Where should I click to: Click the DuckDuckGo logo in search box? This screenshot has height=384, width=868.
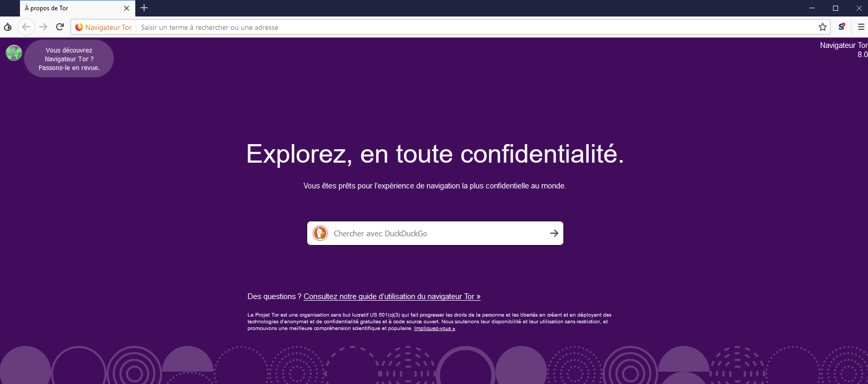[321, 233]
